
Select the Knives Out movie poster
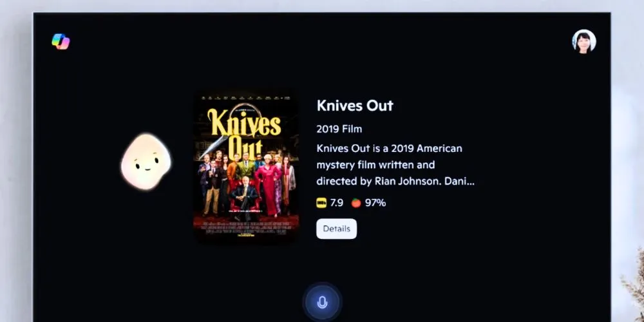pos(246,166)
